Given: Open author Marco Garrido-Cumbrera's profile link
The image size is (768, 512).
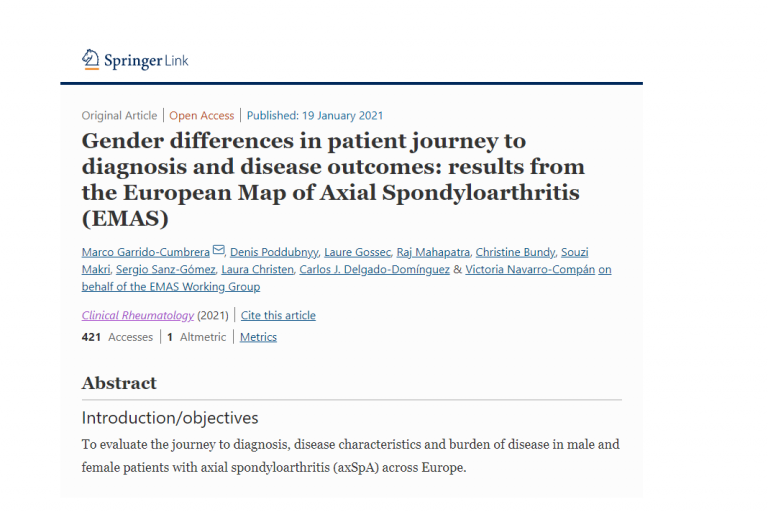Looking at the screenshot, I should point(146,252).
